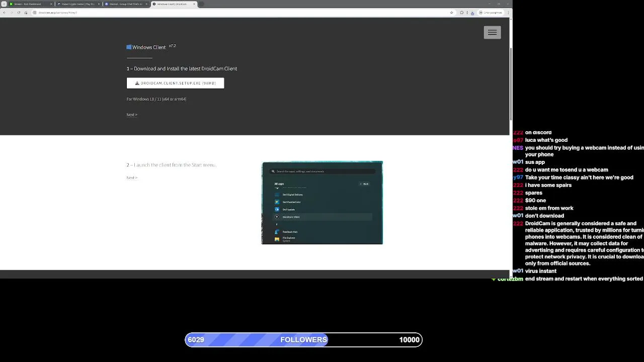The height and width of the screenshot is (362, 644).
Task: Switch to the Rated Crypto Casino tab
Action: pos(78,4)
